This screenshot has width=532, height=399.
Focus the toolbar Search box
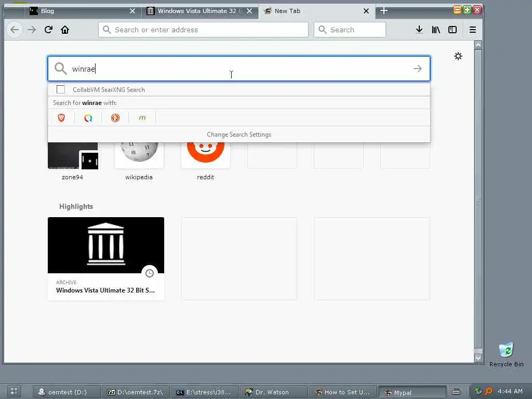pyautogui.click(x=350, y=30)
